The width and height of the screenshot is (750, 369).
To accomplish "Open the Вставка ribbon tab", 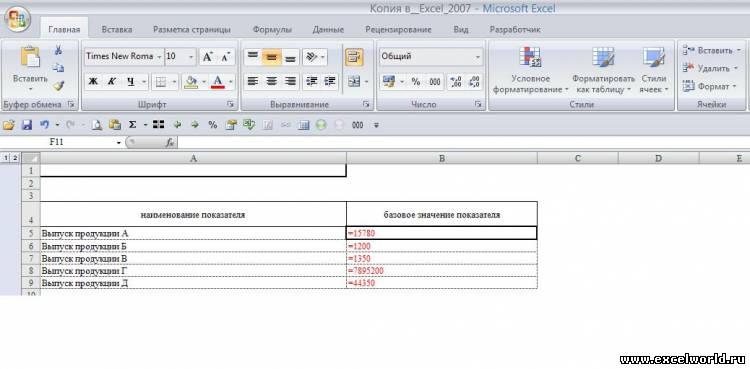I will coord(117,29).
